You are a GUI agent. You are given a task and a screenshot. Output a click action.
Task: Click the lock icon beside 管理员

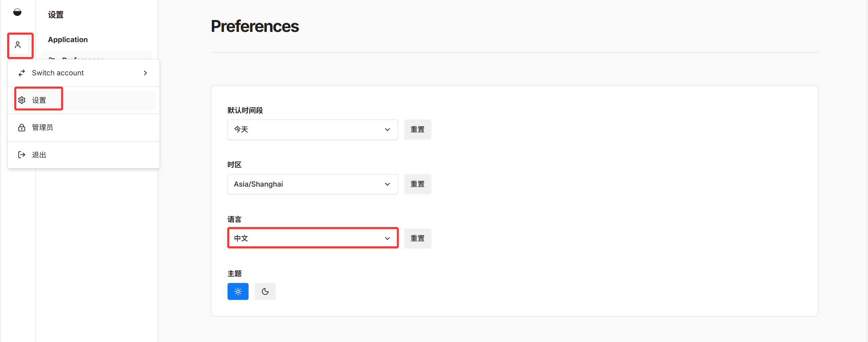[22, 128]
